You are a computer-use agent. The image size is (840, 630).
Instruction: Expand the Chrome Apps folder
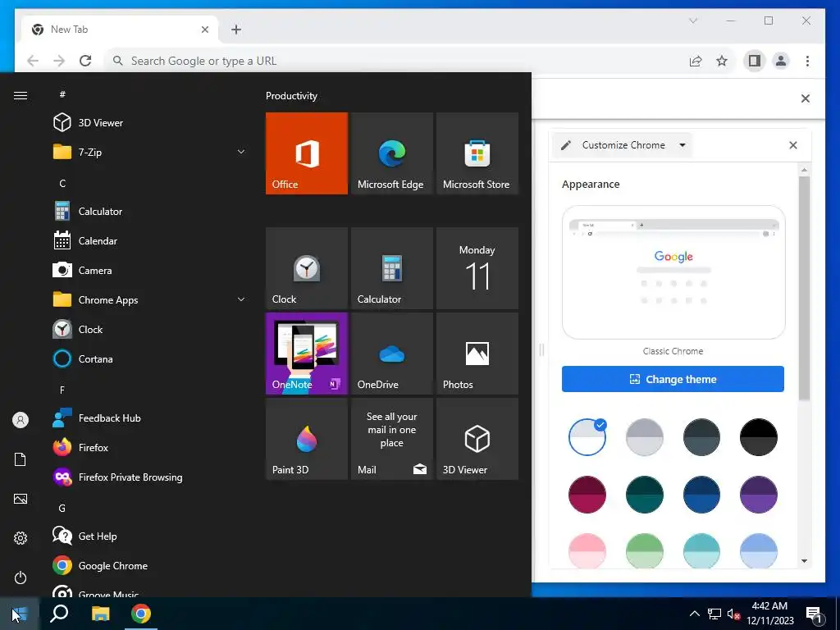(241, 299)
